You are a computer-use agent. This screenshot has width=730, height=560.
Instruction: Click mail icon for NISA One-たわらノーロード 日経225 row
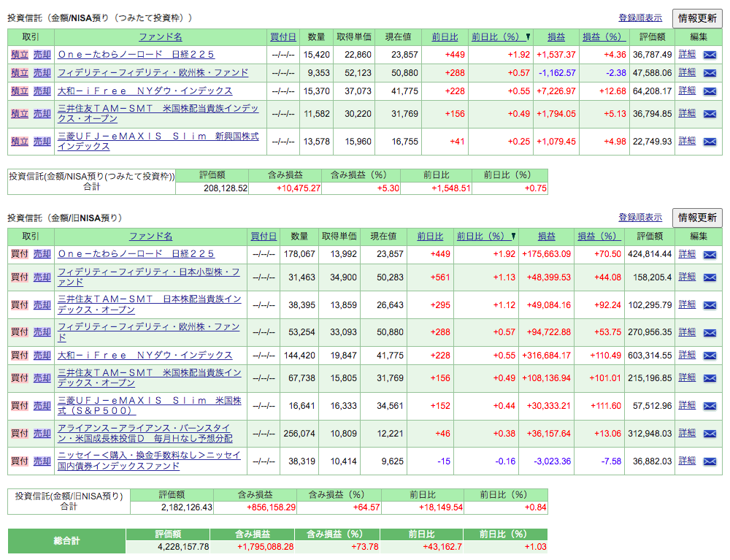[x=710, y=55]
